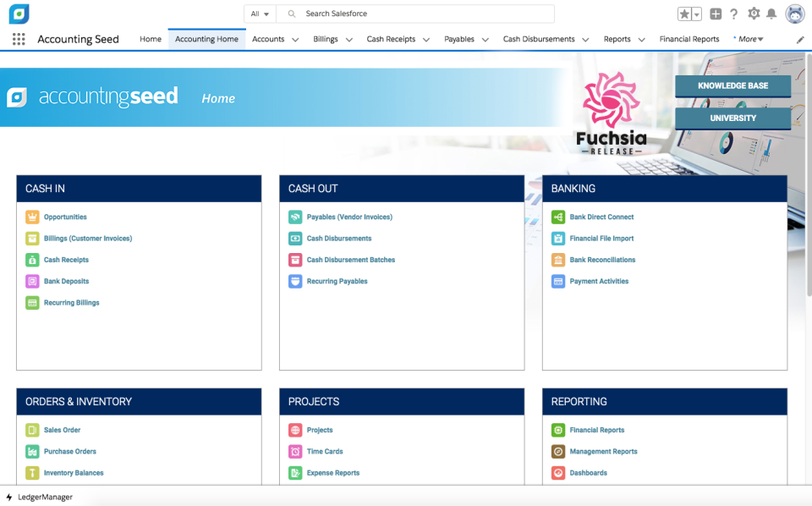Open the user profile avatar

click(x=795, y=14)
